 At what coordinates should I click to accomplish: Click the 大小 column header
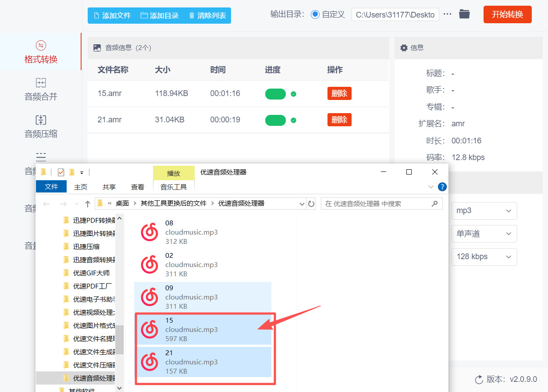[x=163, y=70]
